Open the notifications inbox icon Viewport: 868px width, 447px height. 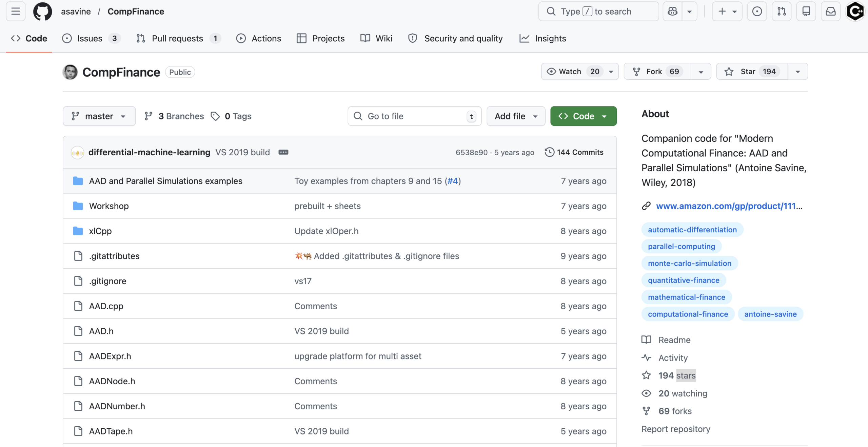[830, 12]
